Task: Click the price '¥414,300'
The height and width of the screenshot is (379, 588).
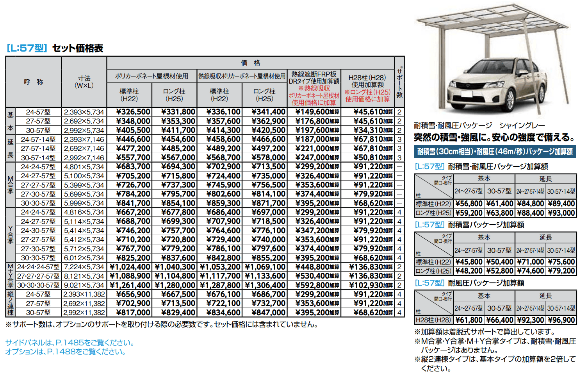Action: (x=223, y=131)
